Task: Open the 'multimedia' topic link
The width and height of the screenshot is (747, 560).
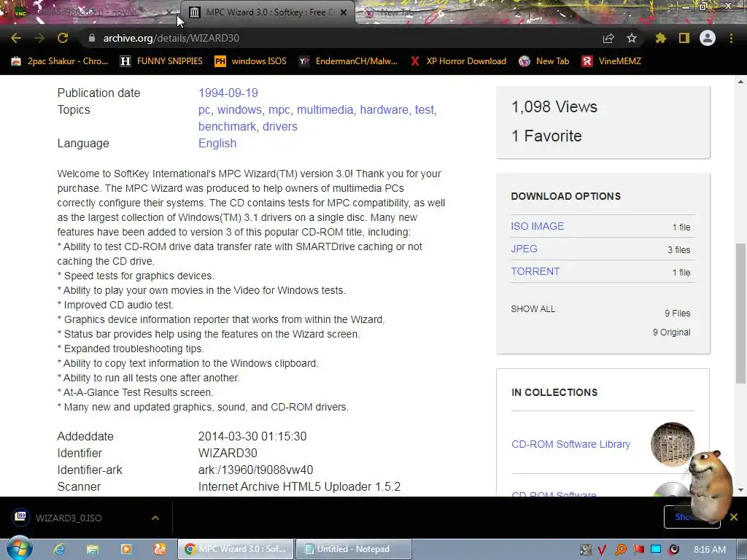Action: 325,110
